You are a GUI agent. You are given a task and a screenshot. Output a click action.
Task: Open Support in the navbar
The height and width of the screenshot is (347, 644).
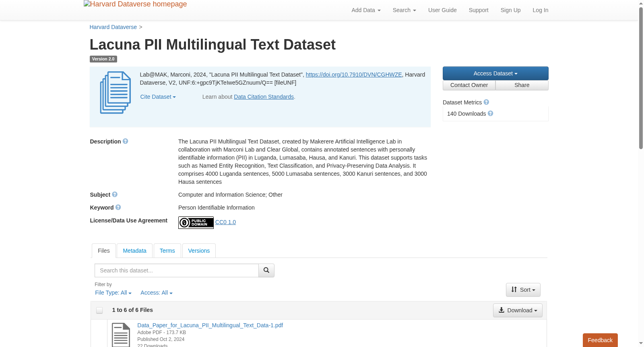(x=479, y=10)
